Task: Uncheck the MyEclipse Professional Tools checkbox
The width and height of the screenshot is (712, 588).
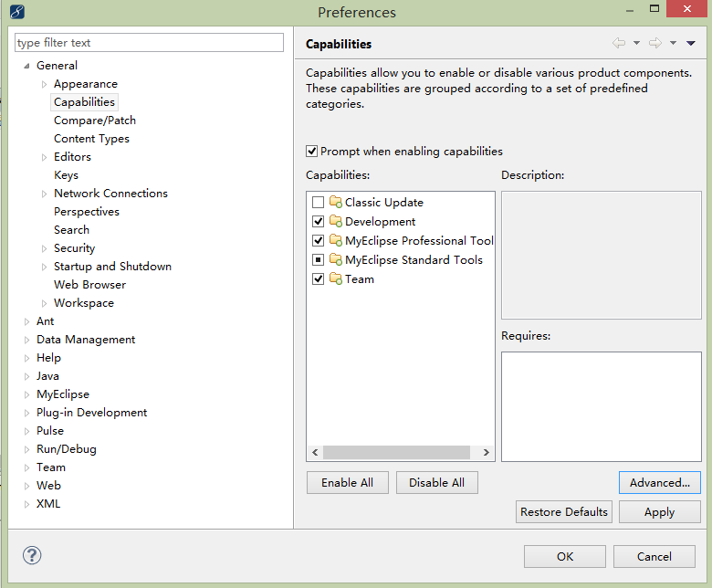Action: click(319, 241)
